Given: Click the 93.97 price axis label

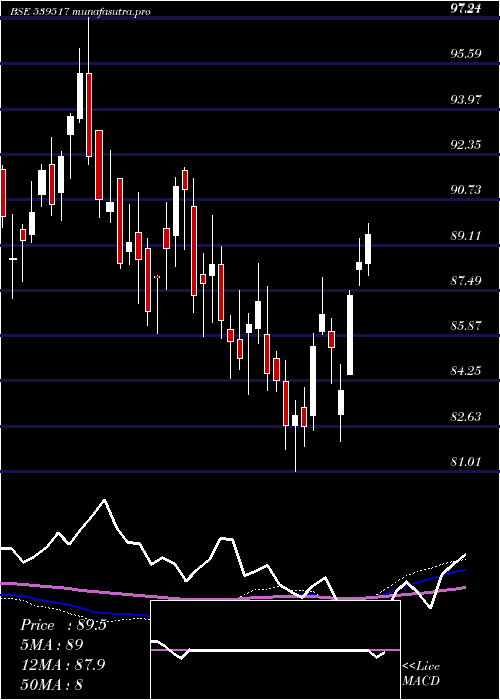Looking at the screenshot, I should pos(466,99).
